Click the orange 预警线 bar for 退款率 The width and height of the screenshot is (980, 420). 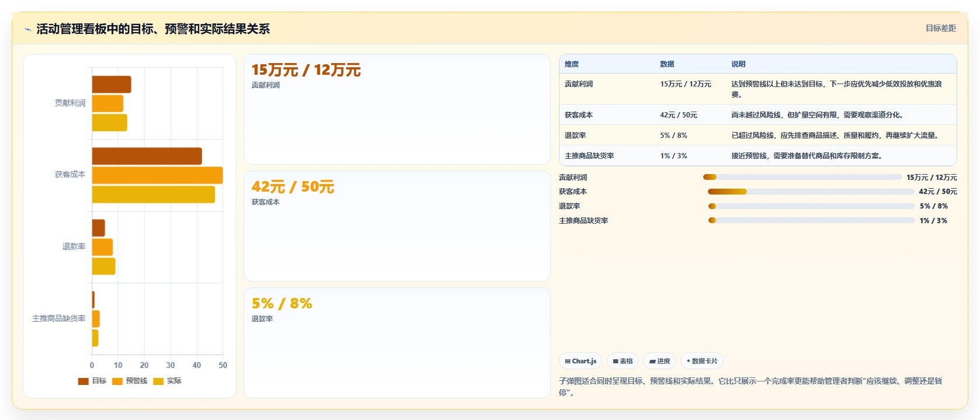103,247
